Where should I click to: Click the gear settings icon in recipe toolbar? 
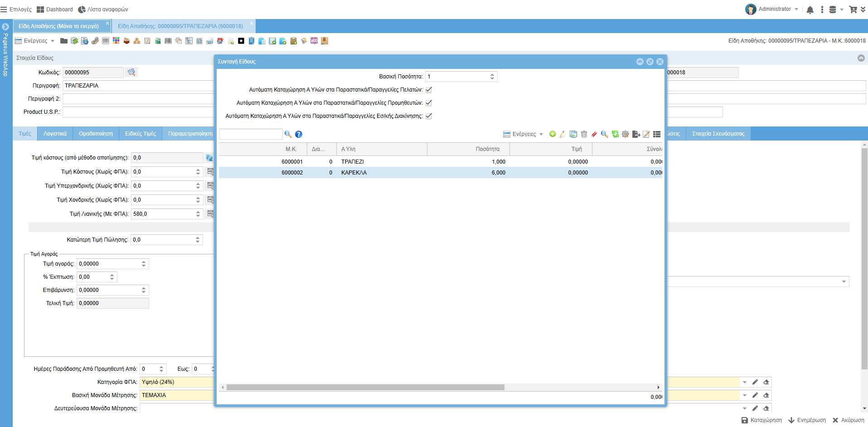[626, 134]
